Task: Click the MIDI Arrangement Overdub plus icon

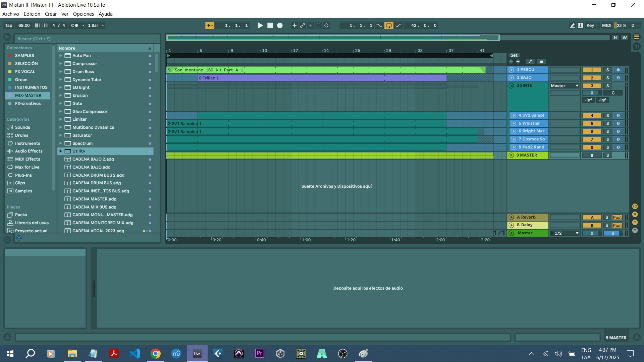Action: point(294,25)
